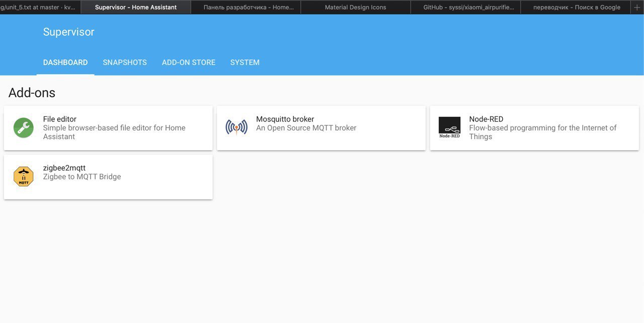Image resolution: width=644 pixels, height=323 pixels.
Task: Switch to the Dashboard tab
Action: click(65, 62)
